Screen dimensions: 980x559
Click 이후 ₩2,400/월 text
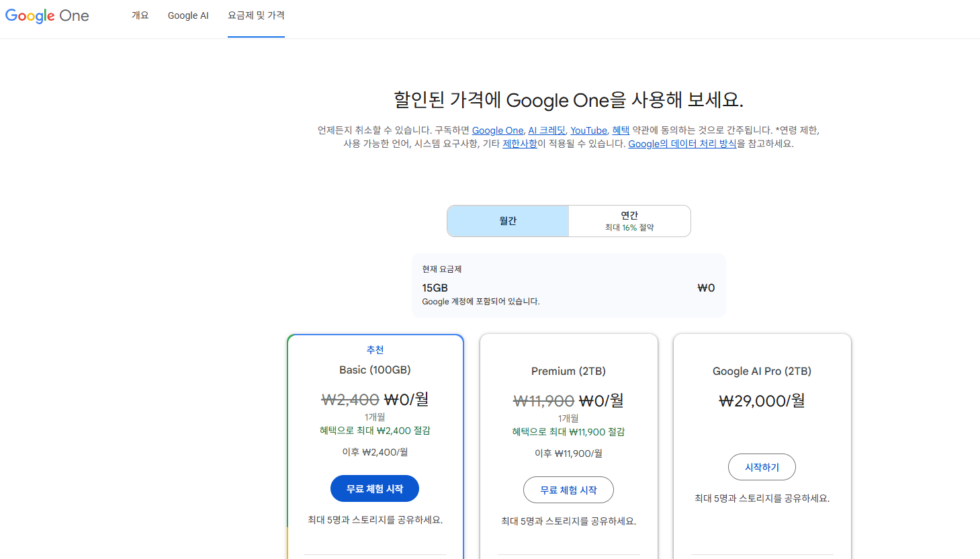coord(375,452)
